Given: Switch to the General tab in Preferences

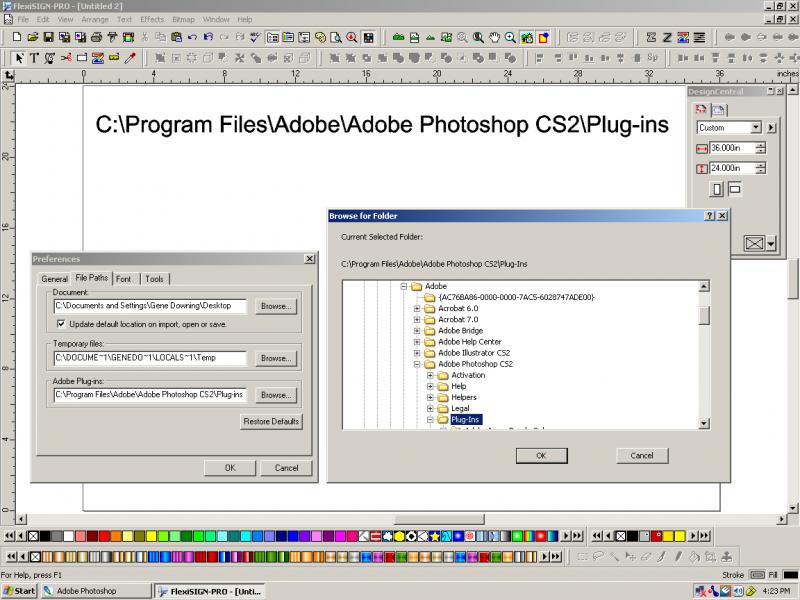Looking at the screenshot, I should click(55, 279).
